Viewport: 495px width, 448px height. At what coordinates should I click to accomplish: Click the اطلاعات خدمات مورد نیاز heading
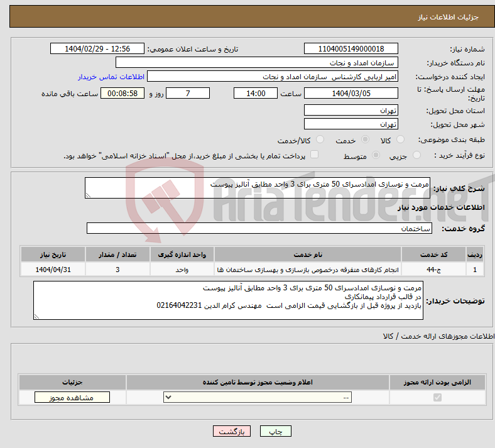point(441,207)
